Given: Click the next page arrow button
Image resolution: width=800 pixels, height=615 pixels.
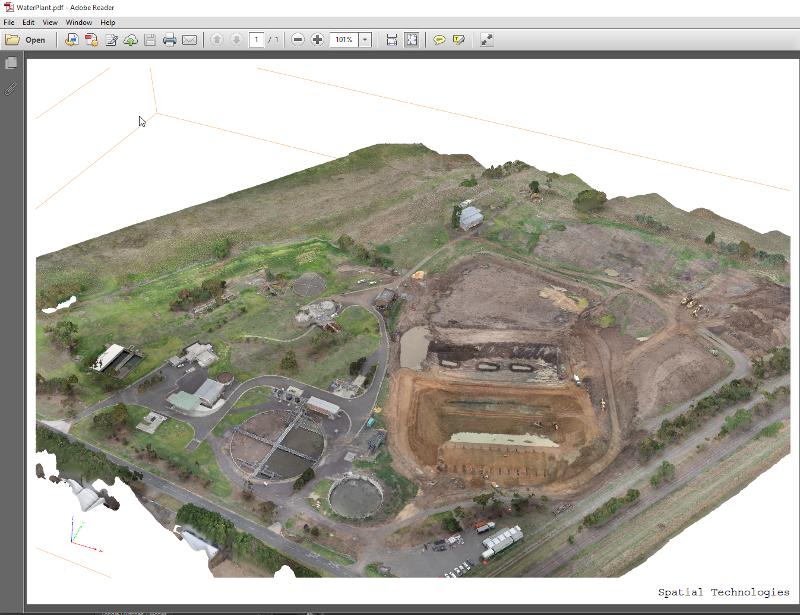Looking at the screenshot, I should (x=235, y=40).
